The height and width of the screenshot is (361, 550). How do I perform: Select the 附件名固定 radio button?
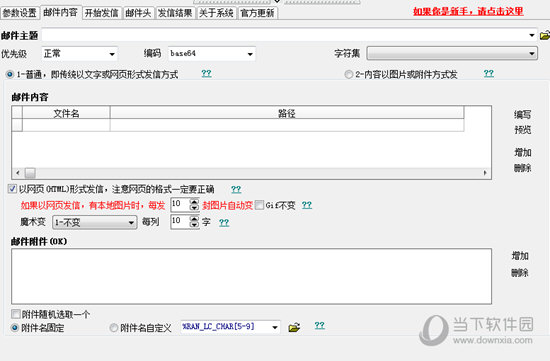point(14,328)
